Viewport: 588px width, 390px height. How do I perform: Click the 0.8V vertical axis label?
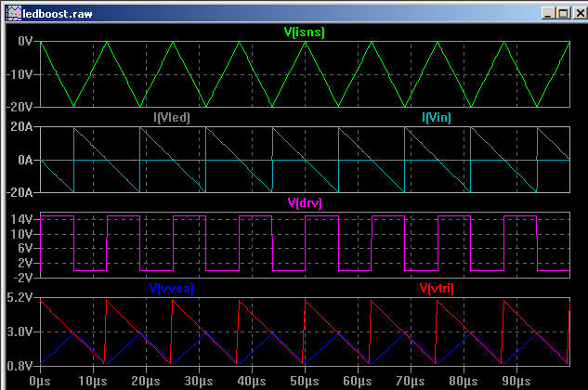coord(20,365)
